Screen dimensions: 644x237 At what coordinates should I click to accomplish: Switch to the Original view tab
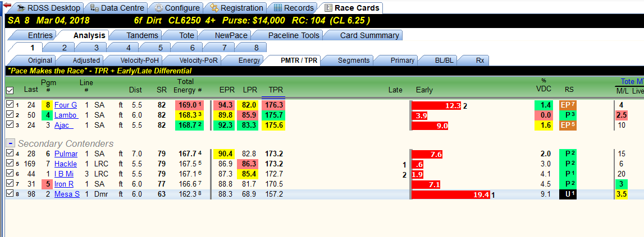(x=34, y=61)
